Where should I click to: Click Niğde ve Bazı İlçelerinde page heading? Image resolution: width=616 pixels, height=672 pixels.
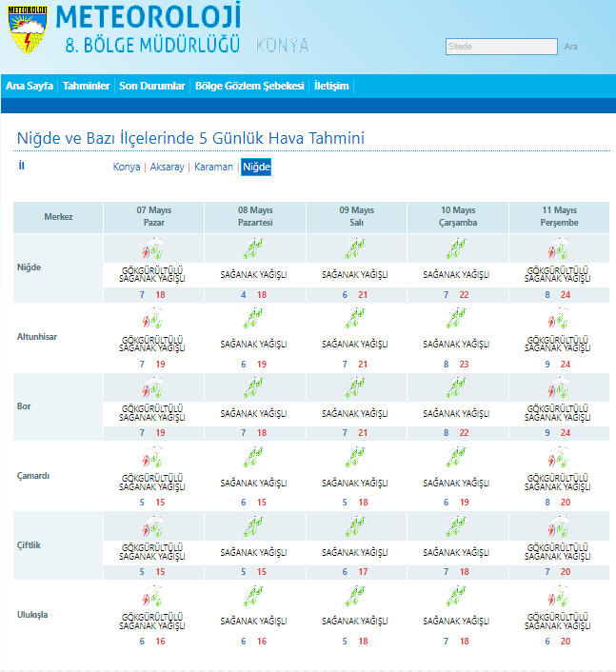tap(190, 138)
